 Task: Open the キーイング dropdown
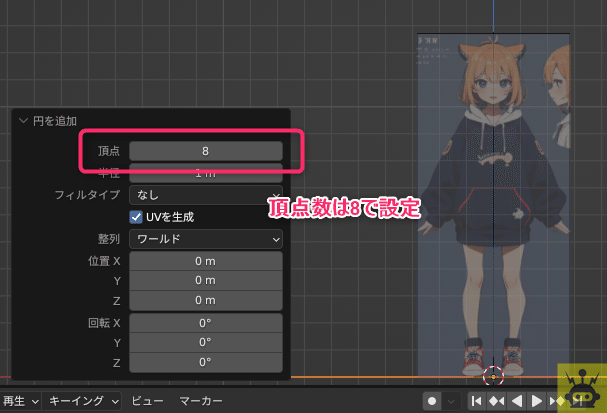[x=82, y=401]
